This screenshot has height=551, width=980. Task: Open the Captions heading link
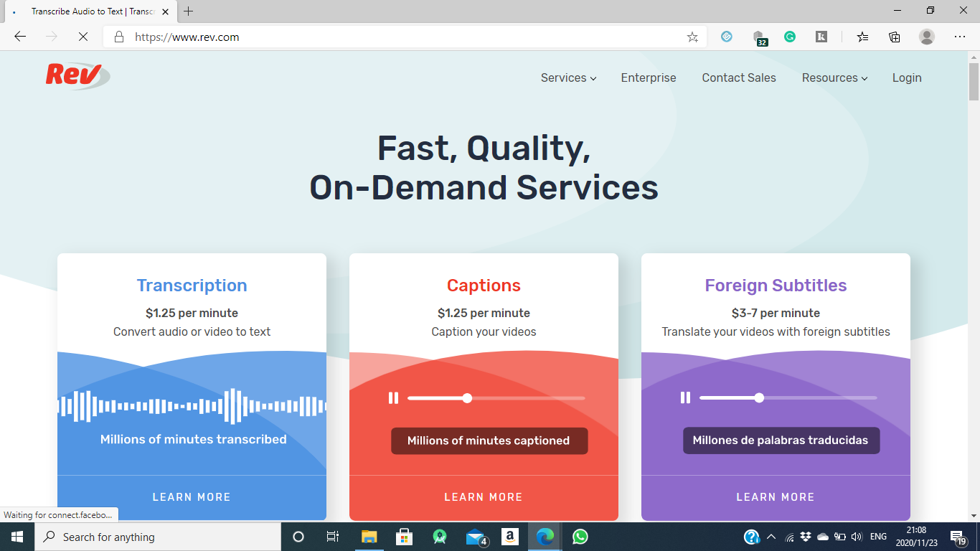tap(484, 286)
